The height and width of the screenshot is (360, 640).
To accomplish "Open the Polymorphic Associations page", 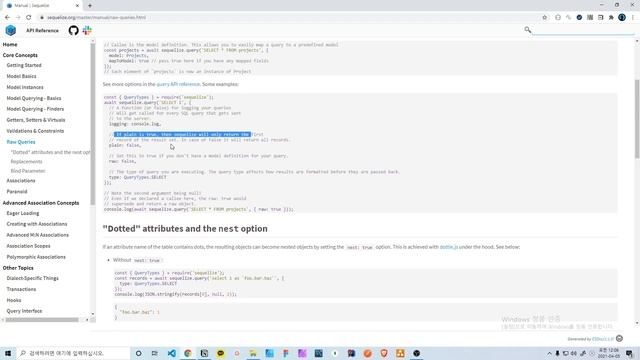I will click(36, 257).
